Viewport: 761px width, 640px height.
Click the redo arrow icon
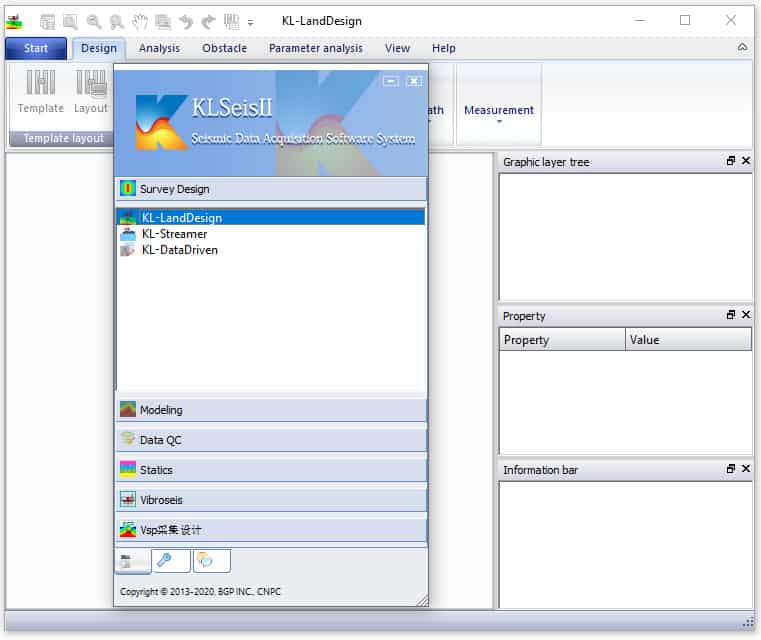pyautogui.click(x=208, y=21)
